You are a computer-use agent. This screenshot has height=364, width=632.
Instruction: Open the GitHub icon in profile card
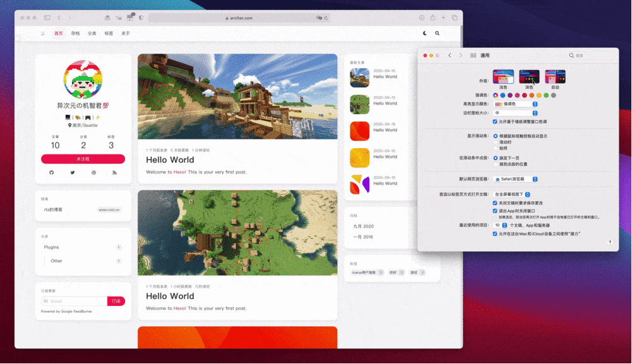(x=51, y=172)
